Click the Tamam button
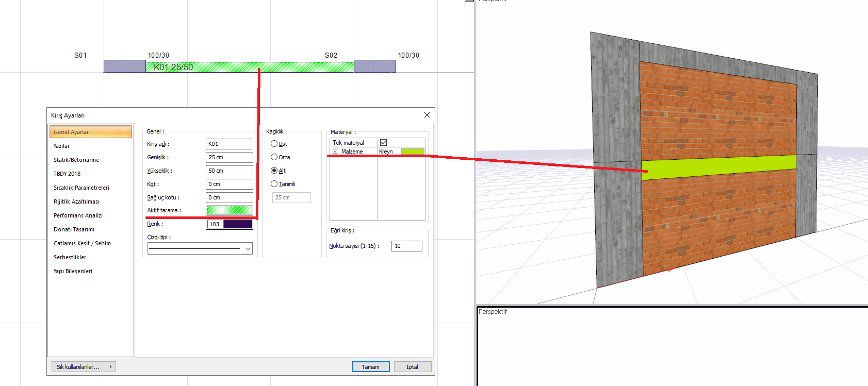This screenshot has width=868, height=386. [370, 367]
